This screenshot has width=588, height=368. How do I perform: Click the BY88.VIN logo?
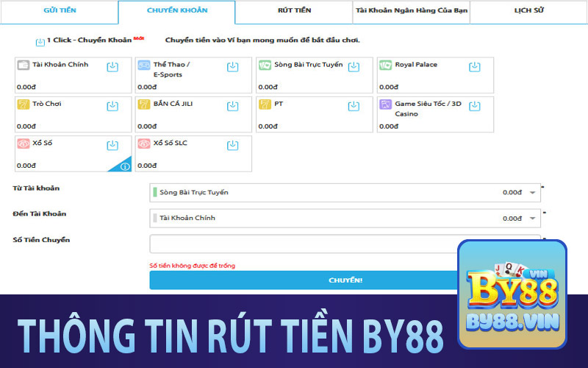coord(512,294)
